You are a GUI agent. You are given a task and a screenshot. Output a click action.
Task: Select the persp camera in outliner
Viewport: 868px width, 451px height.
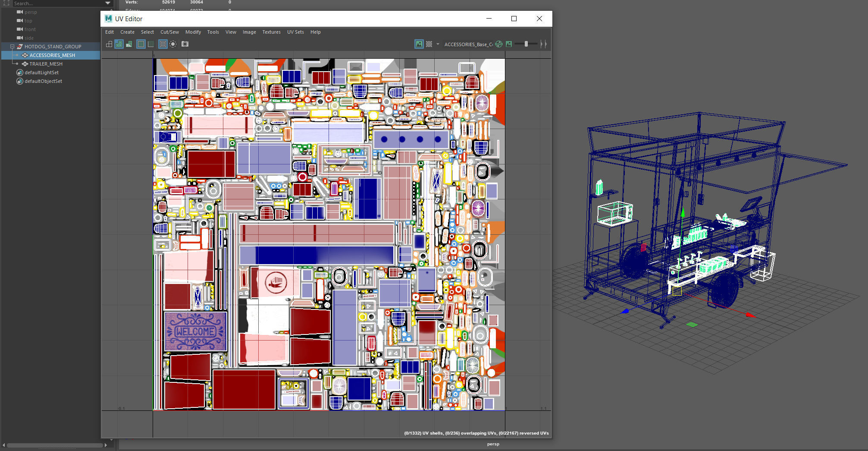tap(31, 12)
